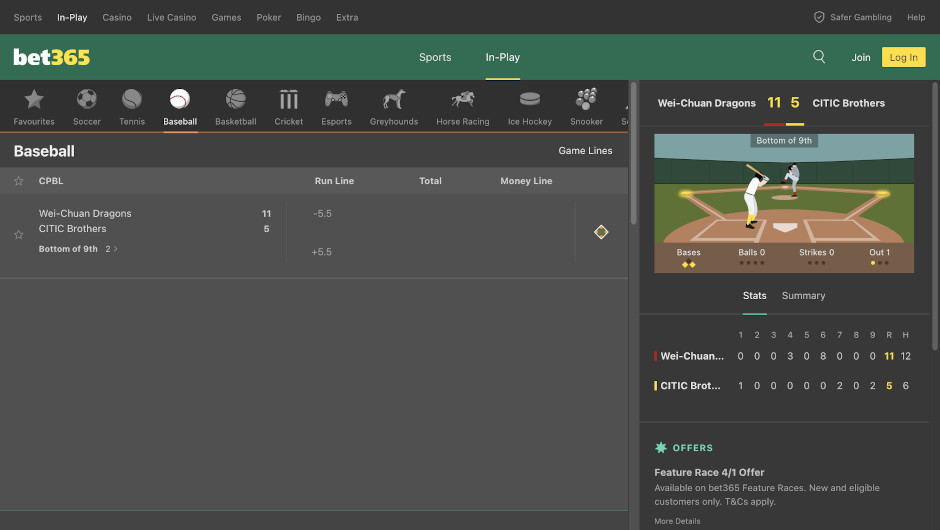Open Poker in the top bar
This screenshot has width=940, height=530.
[269, 17]
